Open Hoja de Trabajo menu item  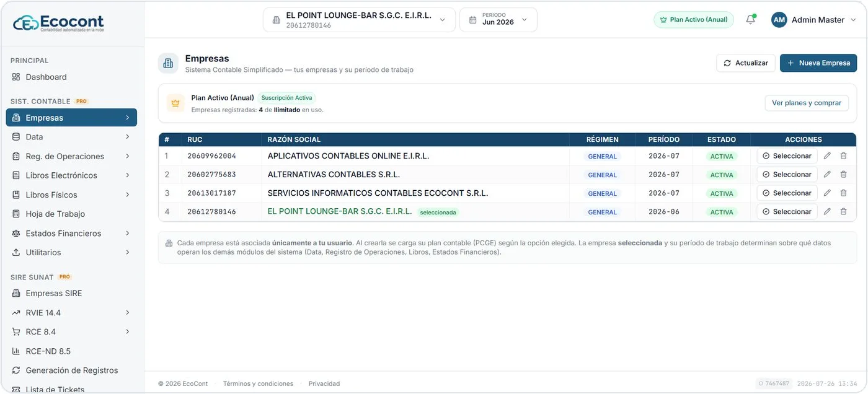pos(71,214)
